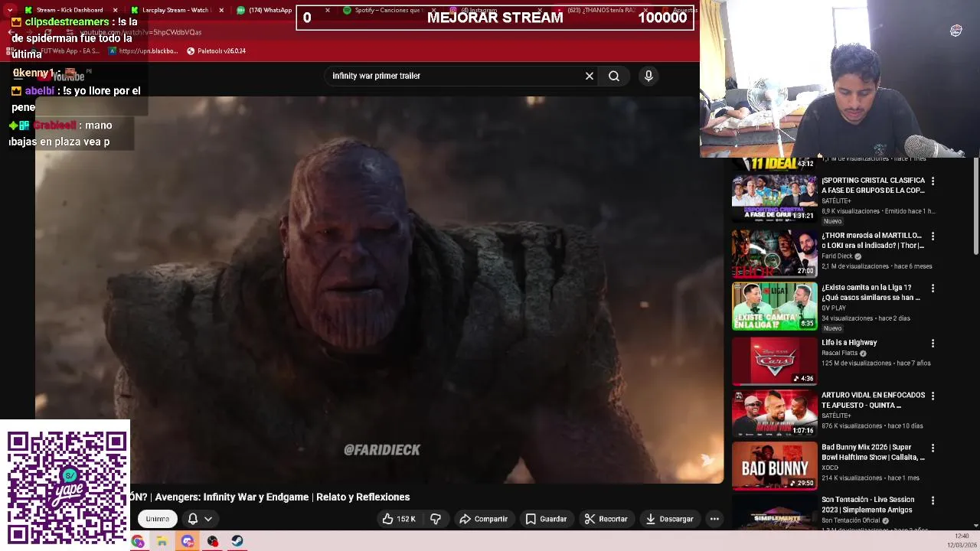
Task: Click the 'Bad Bunny Mix 2026' video title
Action: click(x=873, y=452)
